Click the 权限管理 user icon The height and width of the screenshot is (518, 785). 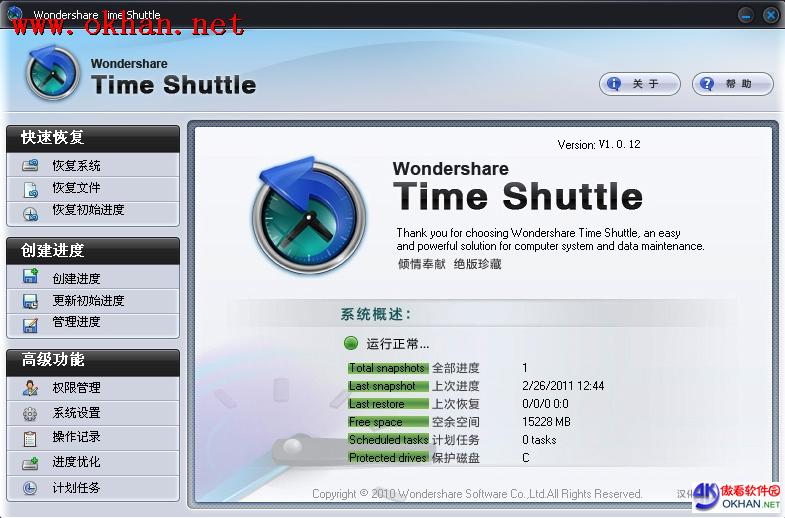[31, 388]
